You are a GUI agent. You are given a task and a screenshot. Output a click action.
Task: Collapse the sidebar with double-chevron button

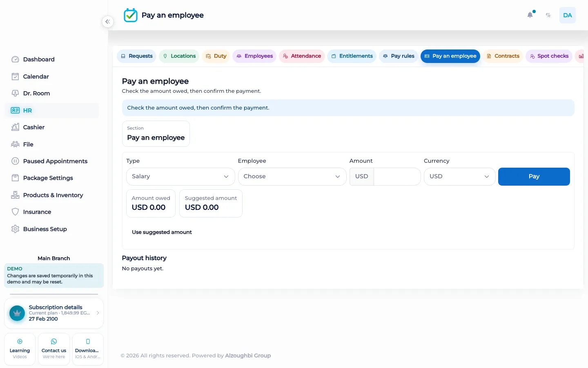coord(107,22)
